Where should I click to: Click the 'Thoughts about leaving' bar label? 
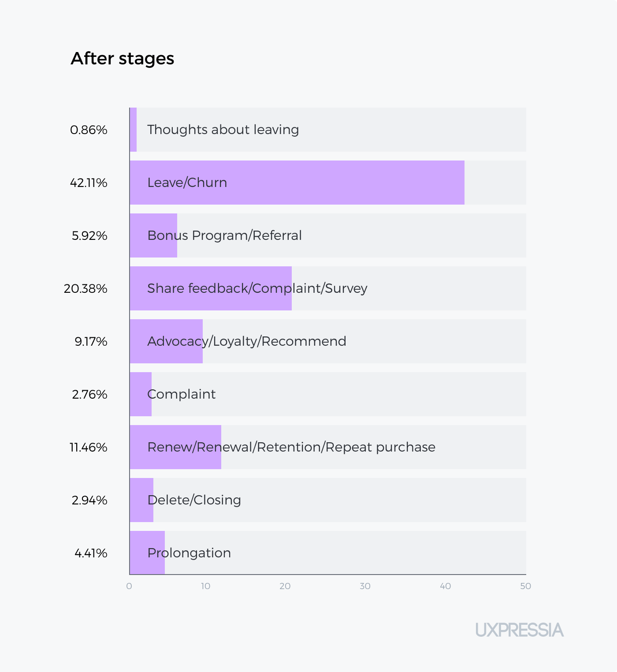[x=223, y=130]
